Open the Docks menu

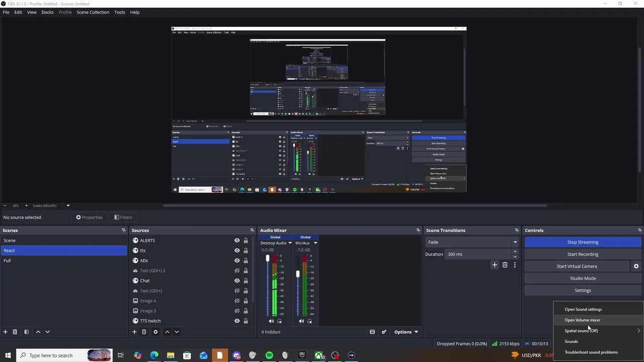(x=48, y=12)
